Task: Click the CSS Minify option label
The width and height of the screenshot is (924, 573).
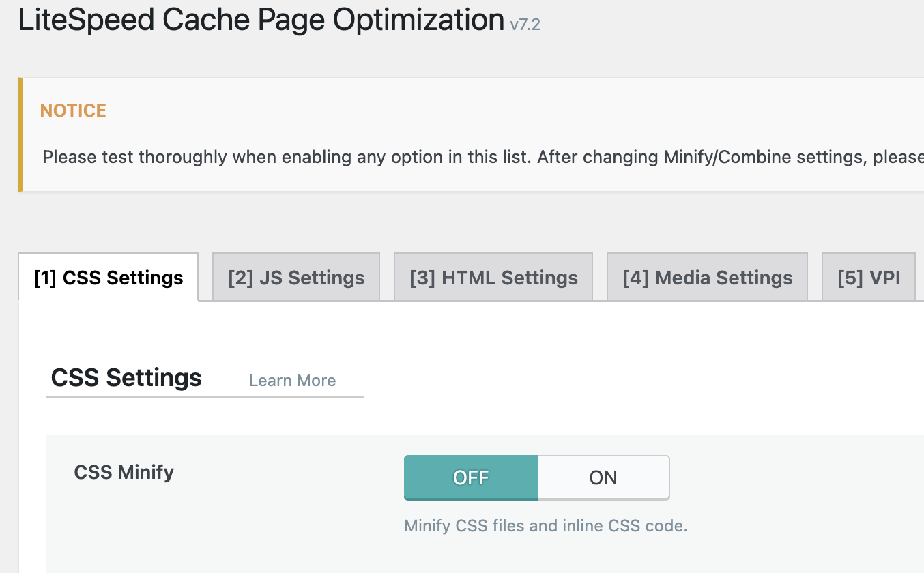Action: tap(124, 472)
